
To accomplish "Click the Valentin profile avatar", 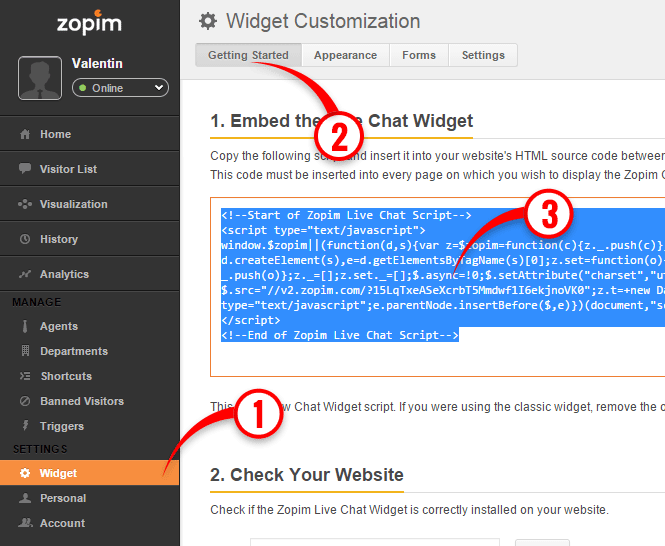I will tap(40, 78).
